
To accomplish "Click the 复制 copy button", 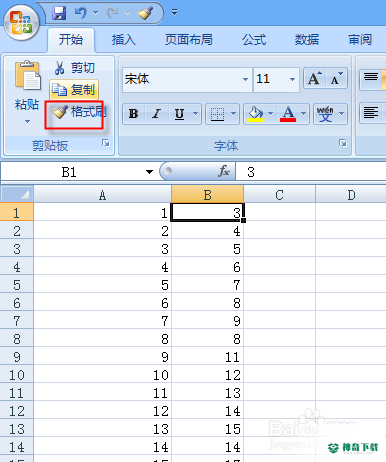I will click(74, 90).
